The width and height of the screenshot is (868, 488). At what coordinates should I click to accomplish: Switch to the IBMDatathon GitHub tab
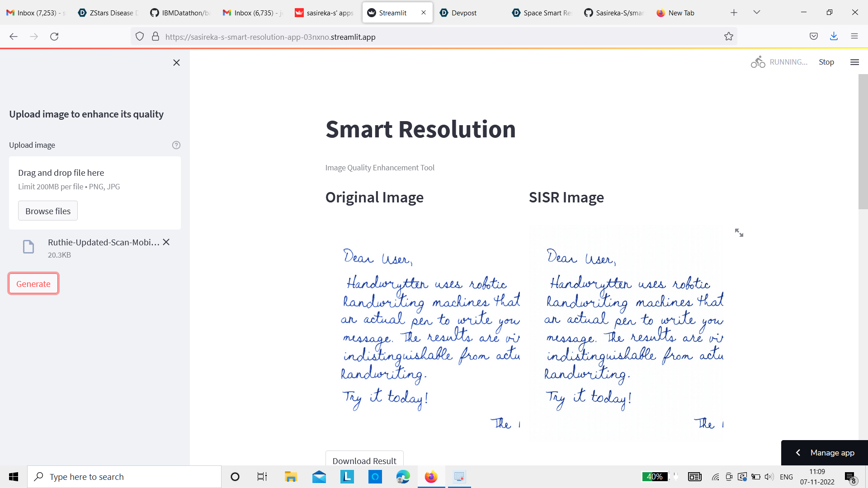tap(181, 13)
